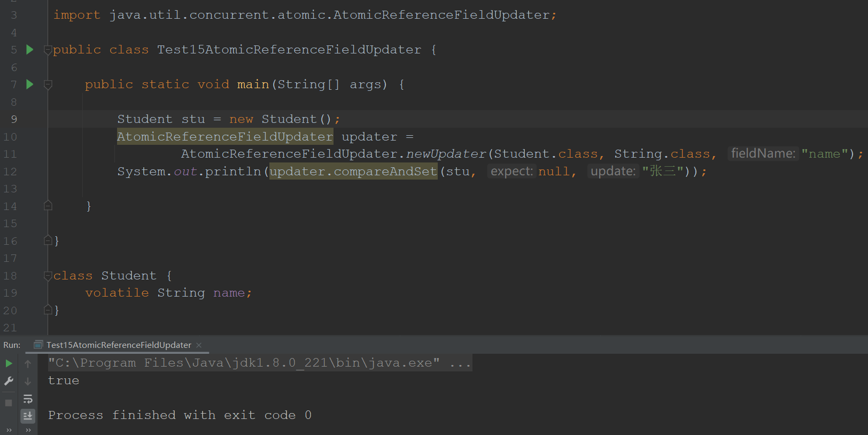This screenshot has width=868, height=435.
Task: Click the java.exe command line in console
Action: coord(260,363)
